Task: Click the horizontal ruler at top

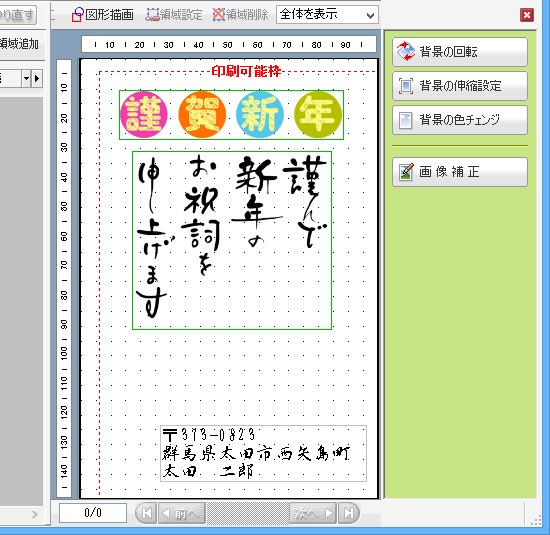Action: (229, 45)
